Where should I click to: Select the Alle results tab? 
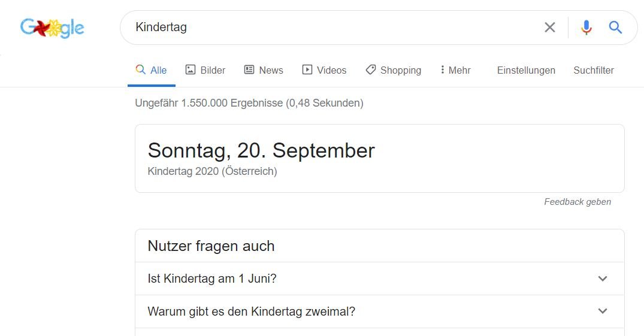click(x=152, y=71)
